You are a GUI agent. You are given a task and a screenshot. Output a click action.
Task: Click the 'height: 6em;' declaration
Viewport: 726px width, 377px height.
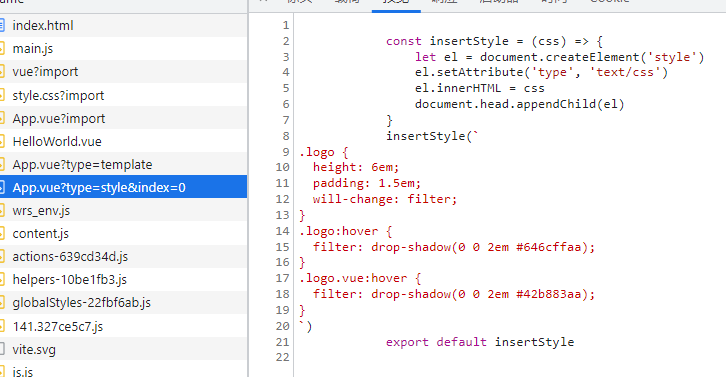[x=356, y=167]
